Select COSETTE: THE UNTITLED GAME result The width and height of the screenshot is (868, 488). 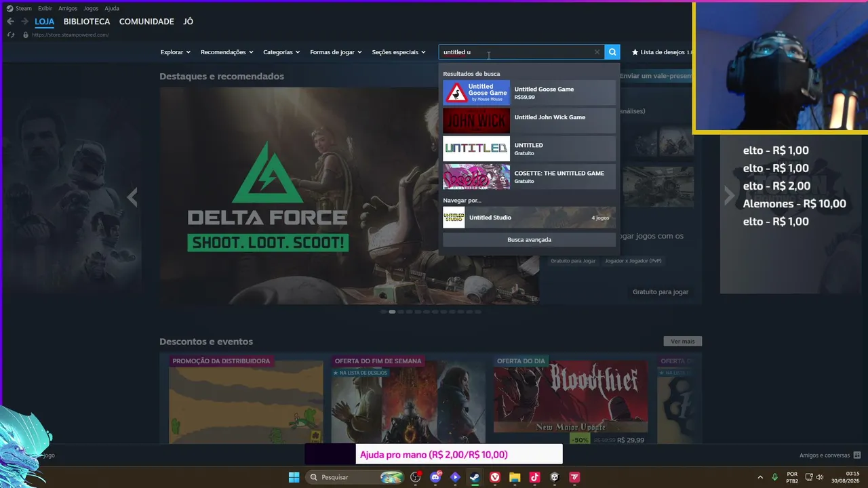tap(529, 176)
